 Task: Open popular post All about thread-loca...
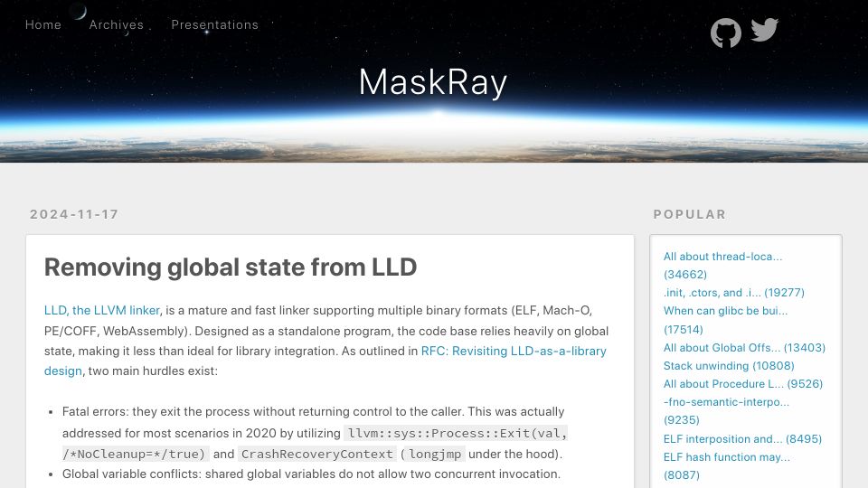click(722, 265)
